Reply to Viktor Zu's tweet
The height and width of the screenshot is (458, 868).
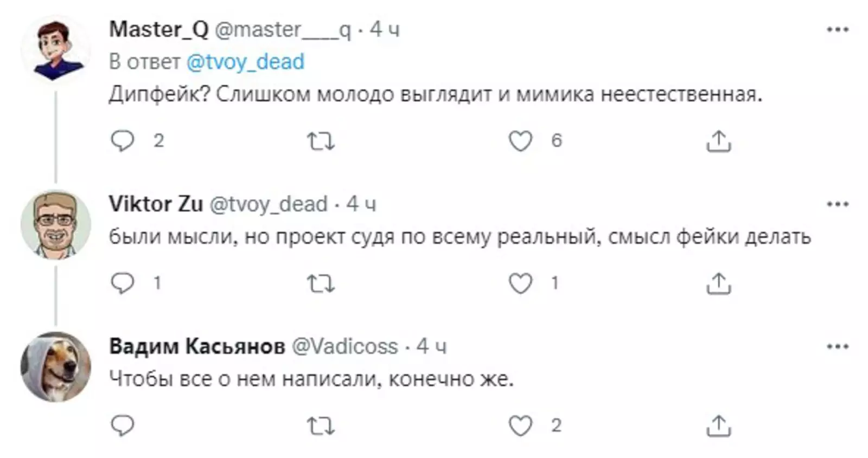(x=123, y=283)
